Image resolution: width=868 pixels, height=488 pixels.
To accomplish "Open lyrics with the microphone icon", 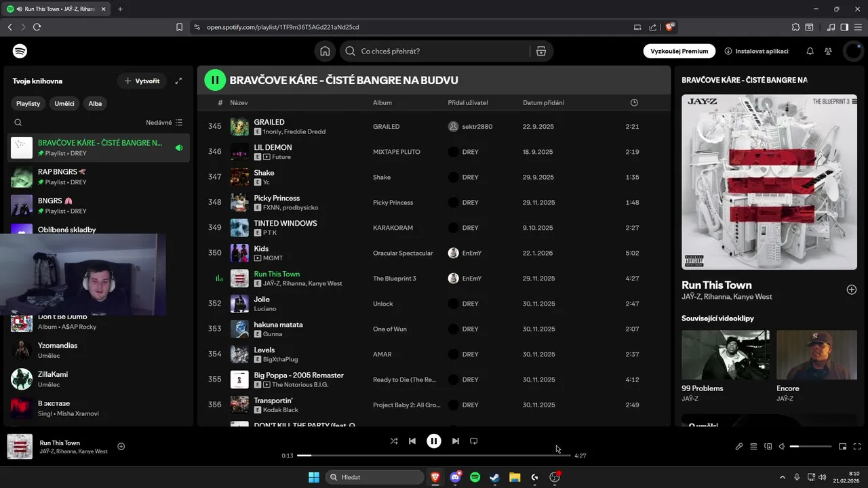I will [739, 447].
